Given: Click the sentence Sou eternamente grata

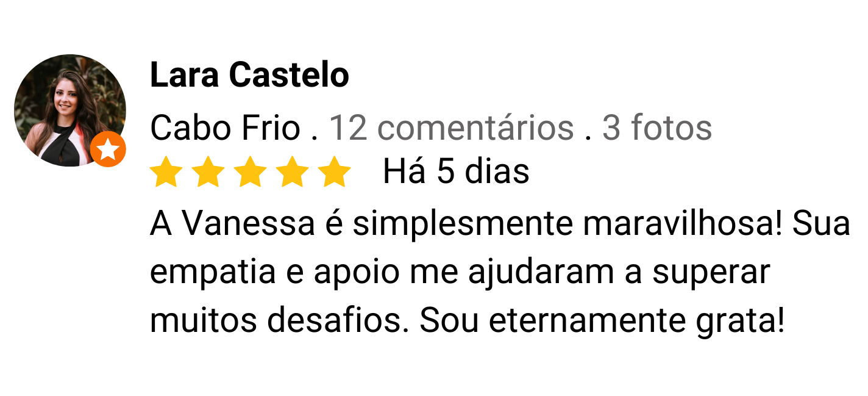Looking at the screenshot, I should click(602, 321).
